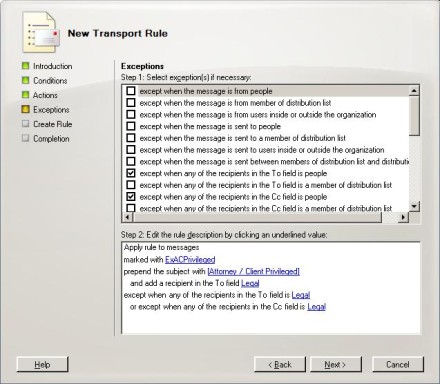Image resolution: width=440 pixels, height=384 pixels.
Task: Check 'sent to a member of distribution list'
Action: 131,138
